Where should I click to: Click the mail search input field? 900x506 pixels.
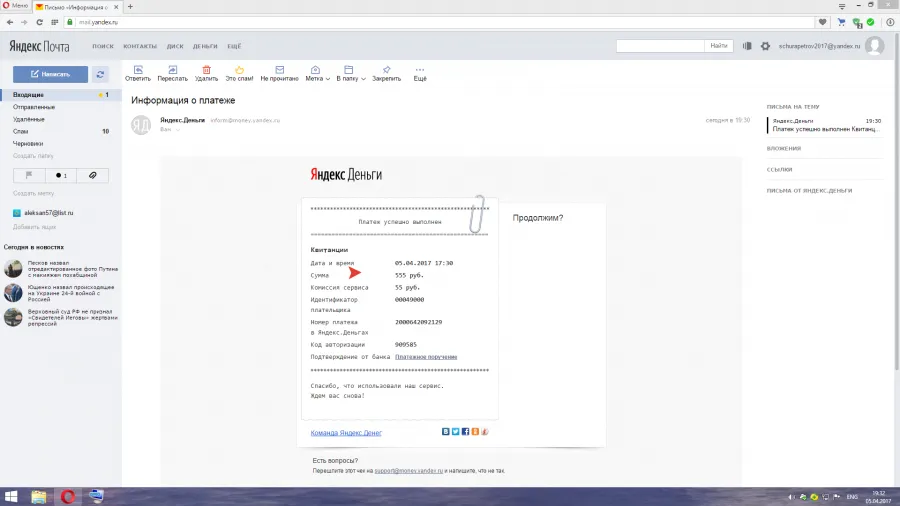coord(660,46)
